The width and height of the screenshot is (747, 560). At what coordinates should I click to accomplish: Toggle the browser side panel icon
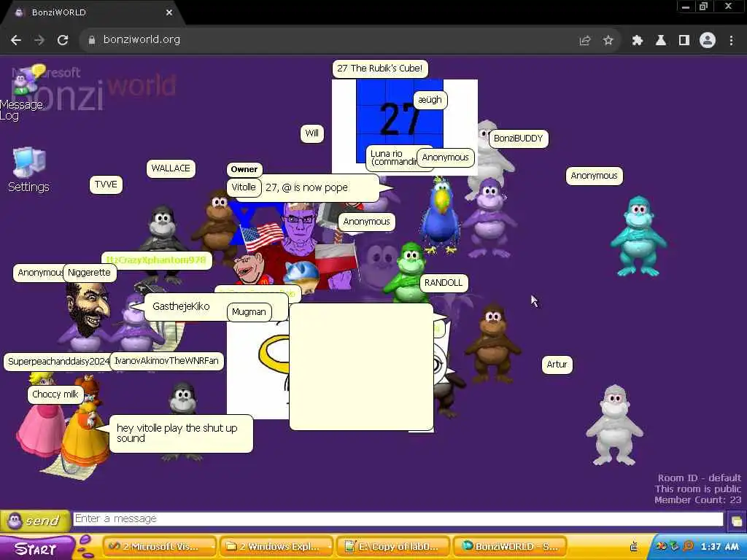pyautogui.click(x=684, y=41)
